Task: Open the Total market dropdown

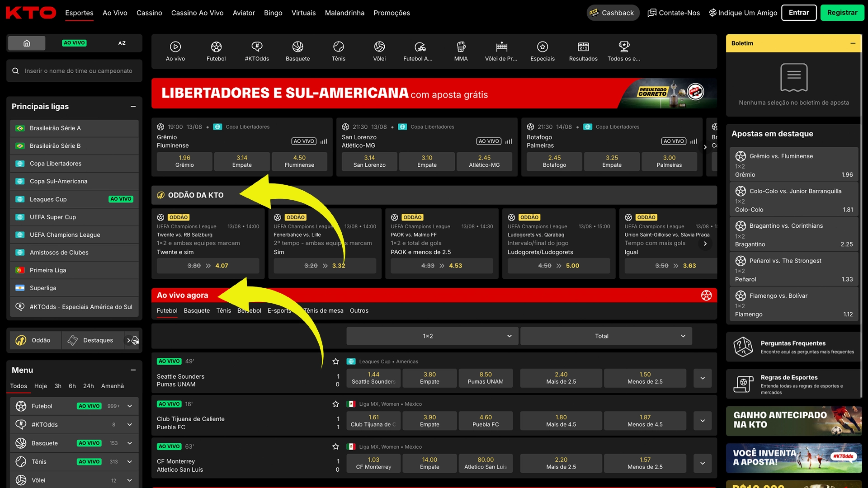Action: click(x=606, y=336)
